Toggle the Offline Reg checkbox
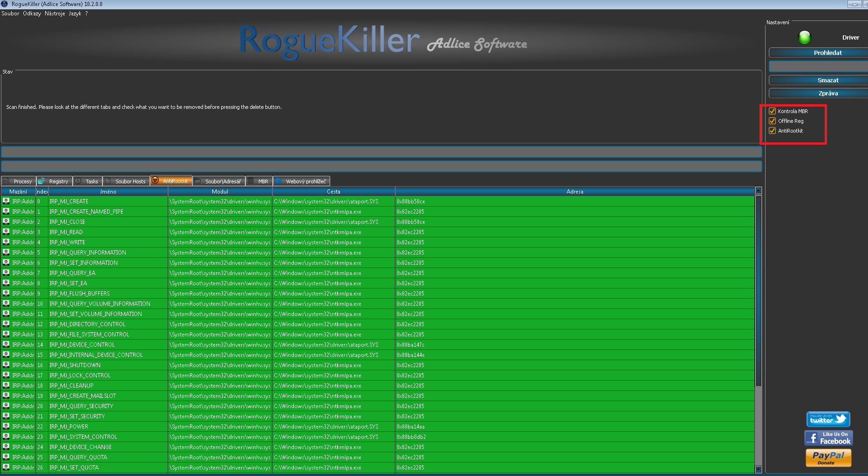This screenshot has height=476, width=868. pos(773,121)
